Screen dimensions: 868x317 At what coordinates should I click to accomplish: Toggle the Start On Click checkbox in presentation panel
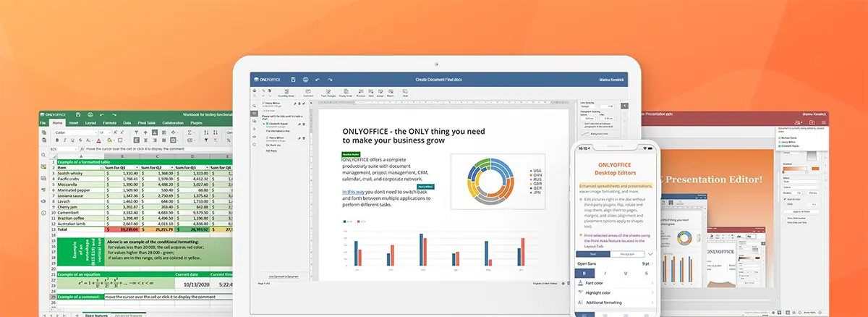786,199
